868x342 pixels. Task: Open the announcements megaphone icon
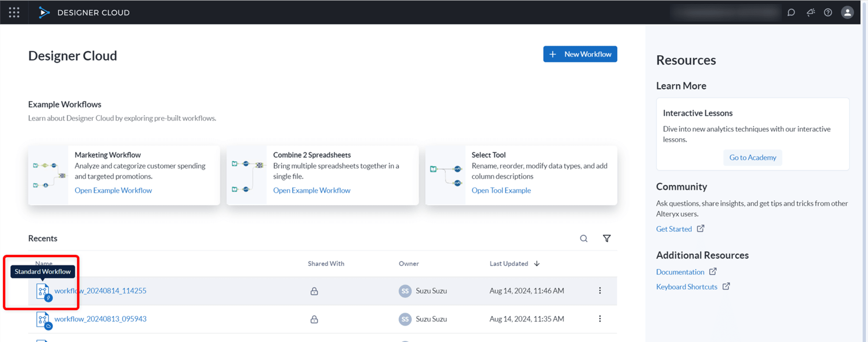click(810, 13)
